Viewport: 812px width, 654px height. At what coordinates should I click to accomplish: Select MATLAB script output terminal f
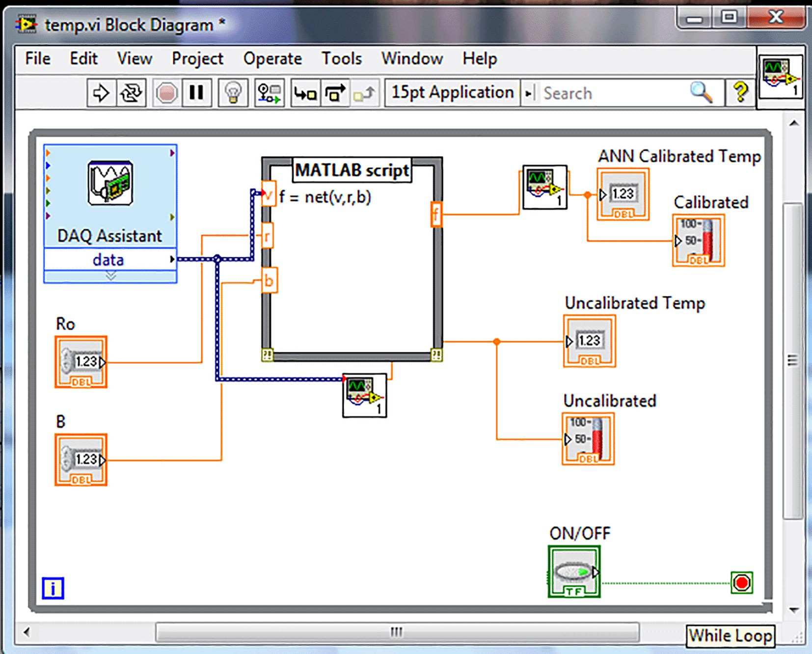click(436, 214)
